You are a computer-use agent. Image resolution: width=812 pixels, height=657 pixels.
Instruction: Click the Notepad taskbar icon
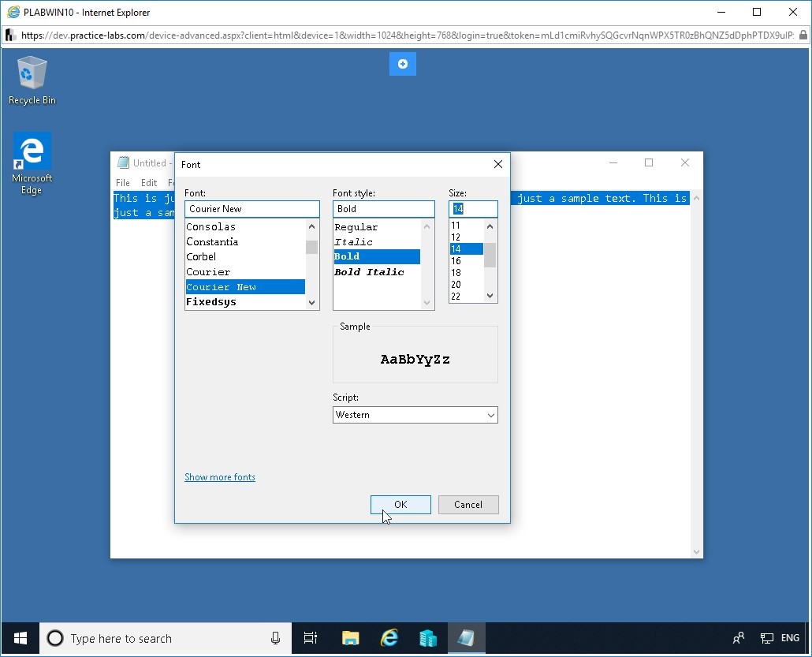tap(466, 638)
